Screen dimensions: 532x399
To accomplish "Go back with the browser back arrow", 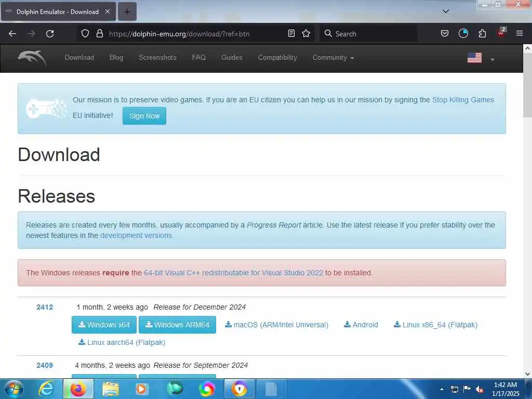I will tap(12, 34).
